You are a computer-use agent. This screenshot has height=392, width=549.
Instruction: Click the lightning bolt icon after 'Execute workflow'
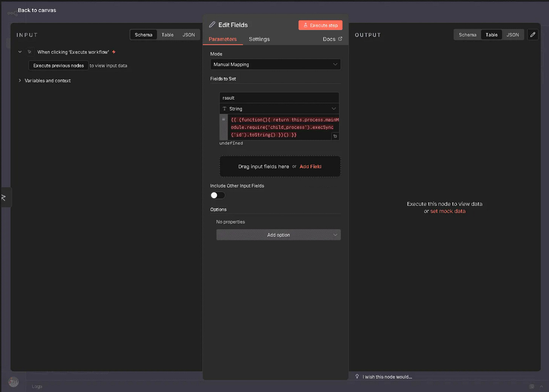[114, 52]
